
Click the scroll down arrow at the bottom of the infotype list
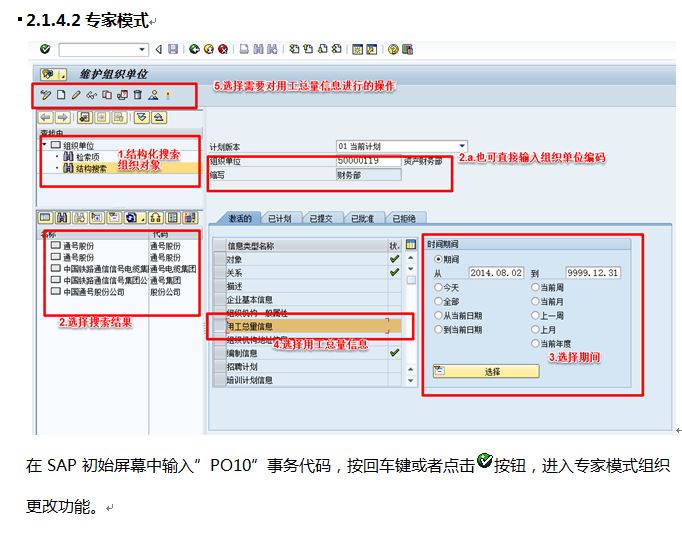coord(411,381)
